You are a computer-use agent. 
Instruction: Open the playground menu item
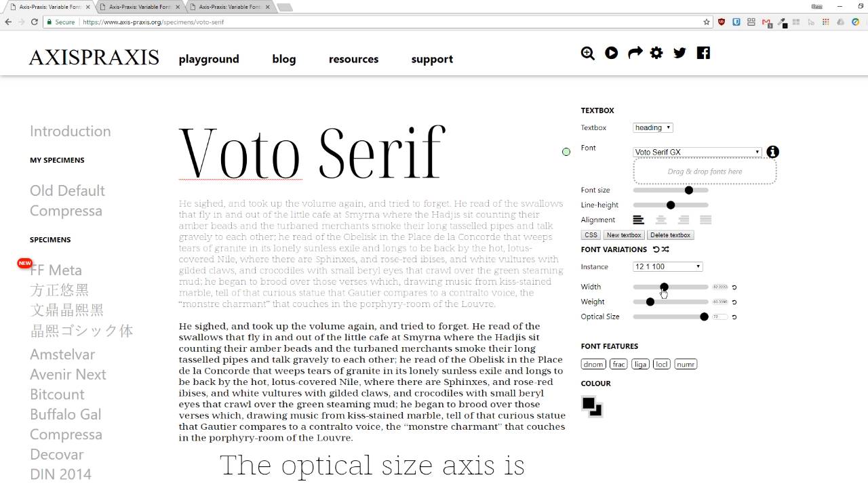(x=209, y=59)
